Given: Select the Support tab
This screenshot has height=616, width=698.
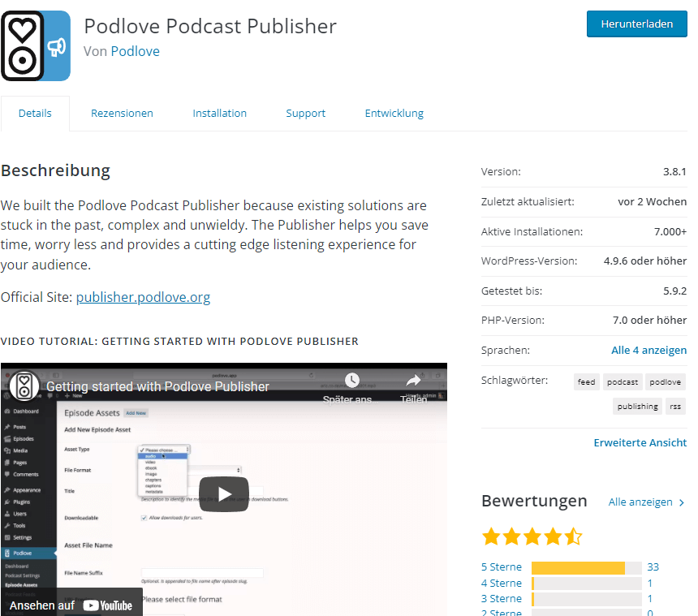Looking at the screenshot, I should [x=305, y=114].
